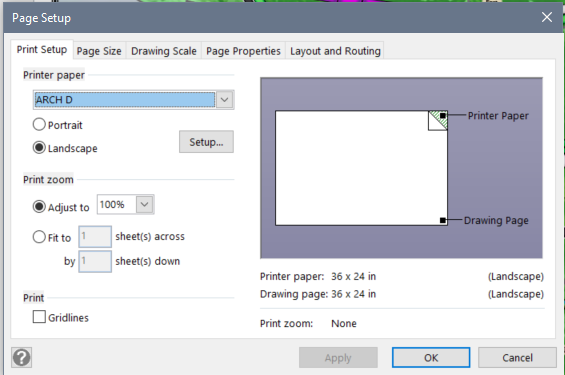
Task: Expand the ARCH D printer paper dropdown arrow
Action: (224, 100)
